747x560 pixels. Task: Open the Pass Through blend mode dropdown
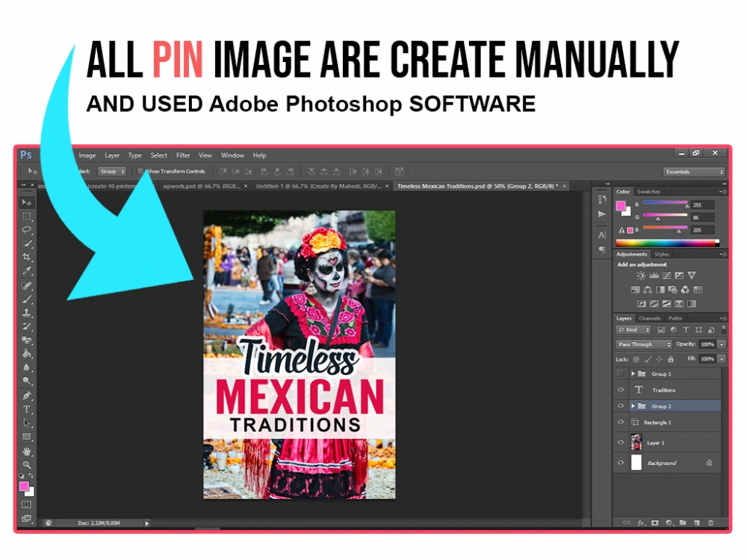coord(642,344)
